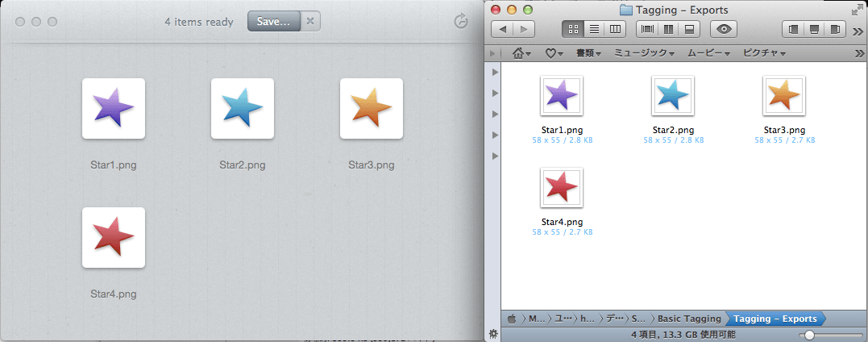Open the ムービー favorites menu
Viewport: 868px width, 342px height.
[708, 53]
